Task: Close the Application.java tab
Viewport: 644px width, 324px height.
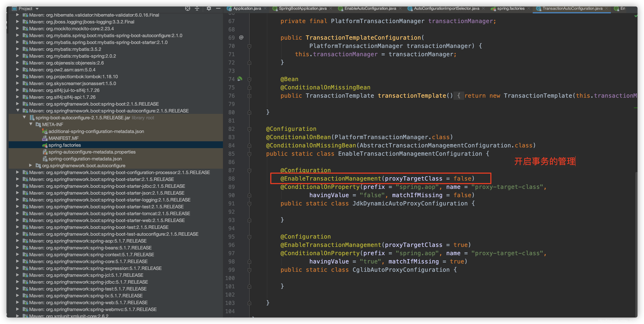Action: tap(265, 8)
